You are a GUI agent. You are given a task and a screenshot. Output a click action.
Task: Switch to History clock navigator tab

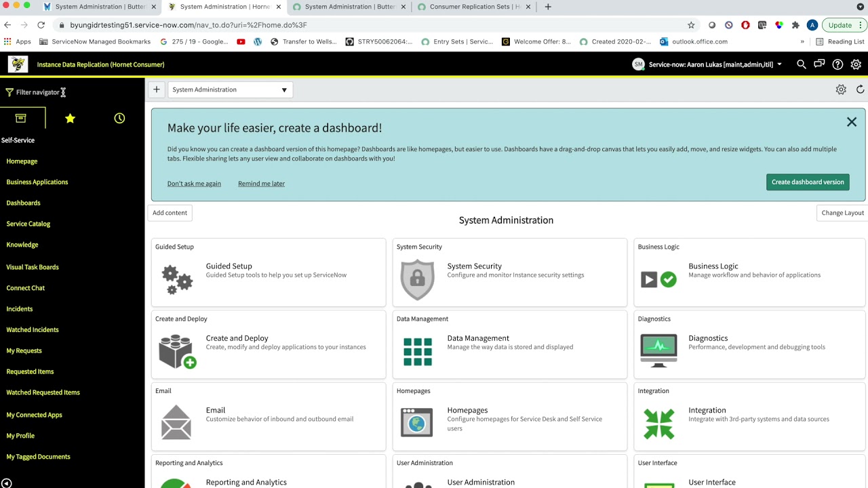coord(119,118)
